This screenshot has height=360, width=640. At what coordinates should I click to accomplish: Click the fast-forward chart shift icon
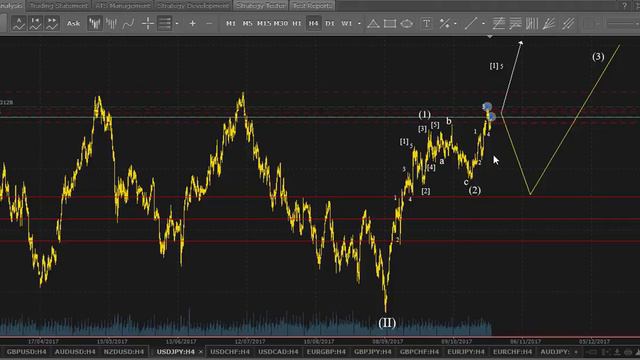pos(52,23)
